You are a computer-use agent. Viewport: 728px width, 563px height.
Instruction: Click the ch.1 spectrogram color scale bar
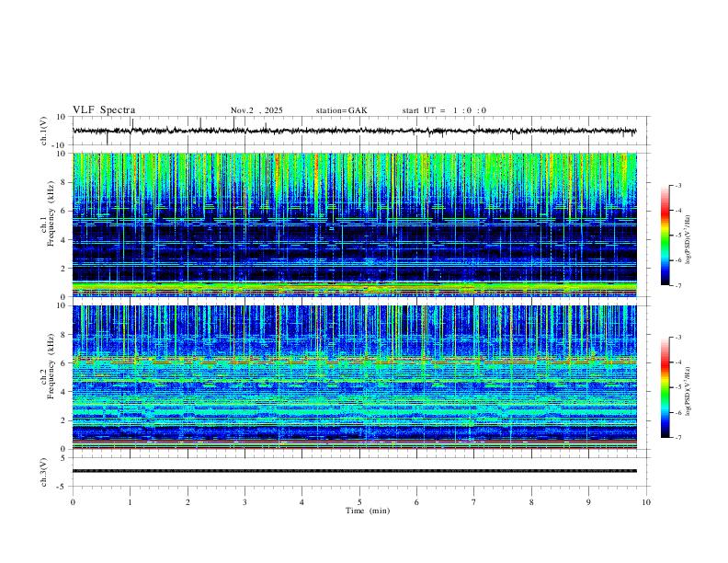[x=665, y=236]
